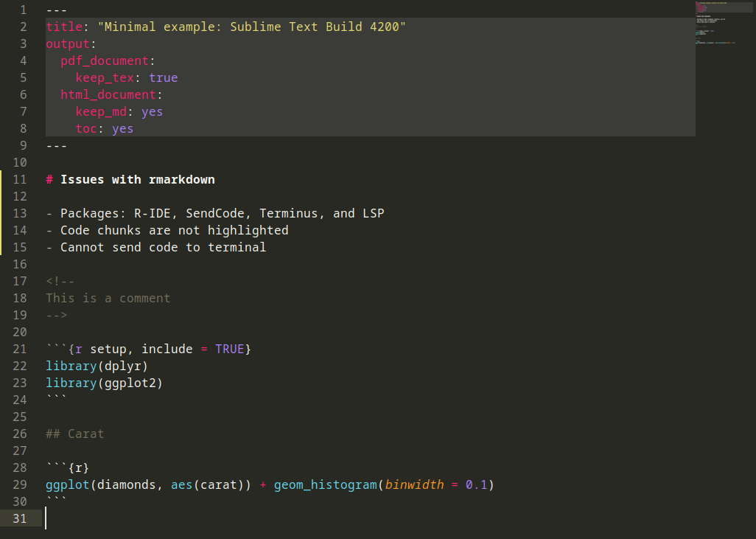The image size is (756, 539).
Task: Click line number 31 in the gutter
Action: tap(19, 519)
